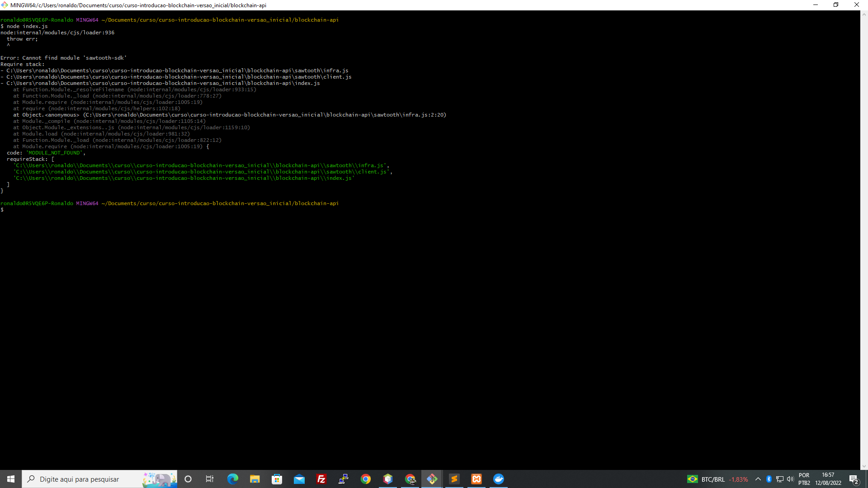Close the MINGW64 terminal window

[857, 5]
